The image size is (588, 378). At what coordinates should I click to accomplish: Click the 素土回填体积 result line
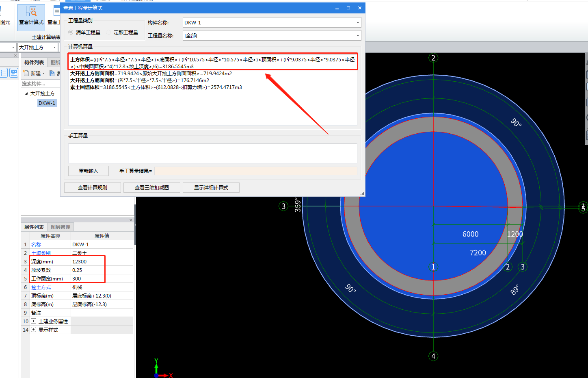pos(156,87)
